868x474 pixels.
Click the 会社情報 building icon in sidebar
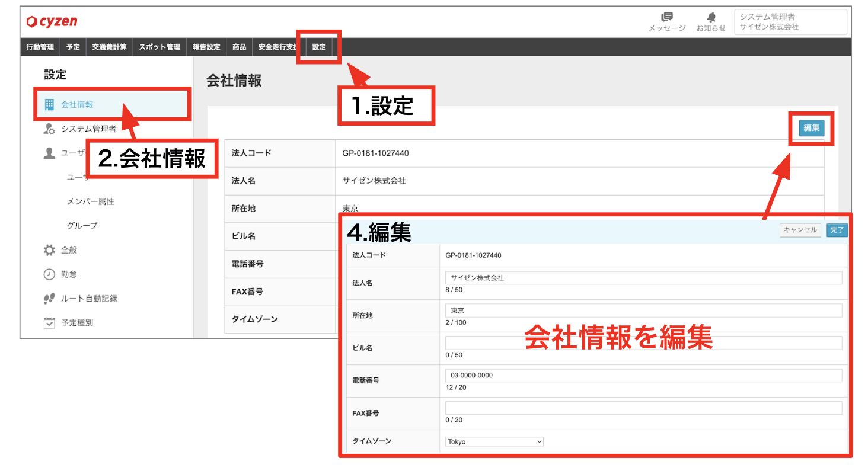(x=50, y=104)
